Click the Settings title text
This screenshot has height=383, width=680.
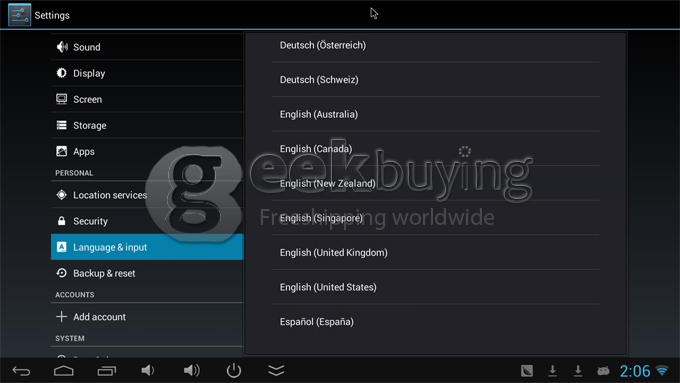pos(52,15)
